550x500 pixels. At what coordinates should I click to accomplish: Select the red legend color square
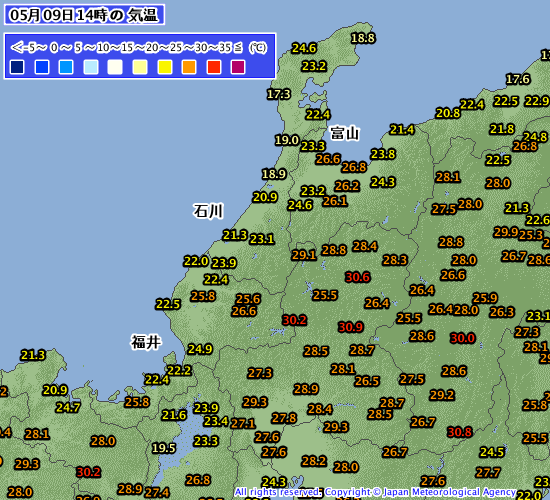(214, 67)
